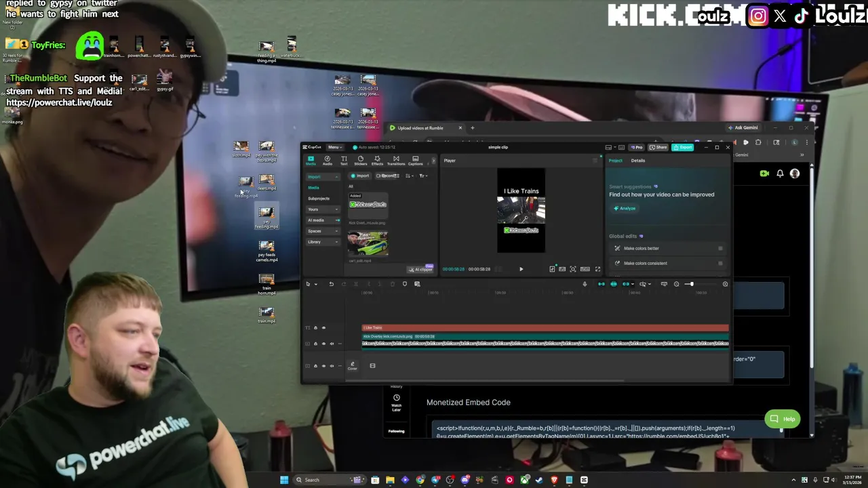868x488 pixels.
Task: Click the camera scan icon in Player controls
Action: 573,269
